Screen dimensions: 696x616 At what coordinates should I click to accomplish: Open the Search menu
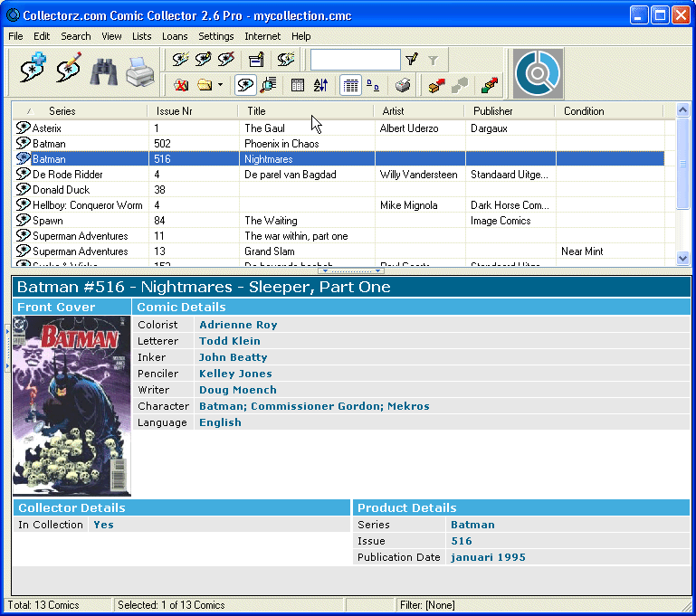pos(75,36)
